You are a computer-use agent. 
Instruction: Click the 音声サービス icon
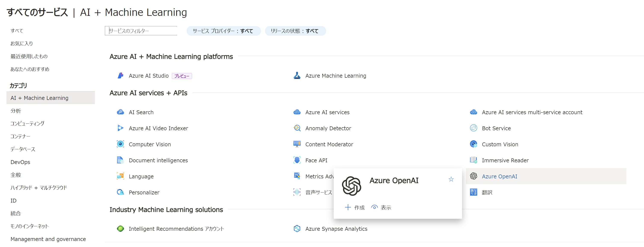pyautogui.click(x=297, y=192)
